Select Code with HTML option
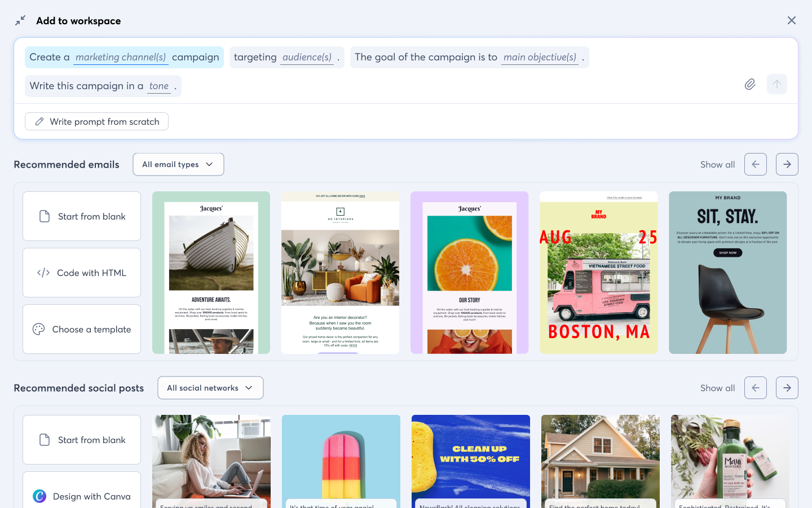This screenshot has width=812, height=508. click(82, 273)
